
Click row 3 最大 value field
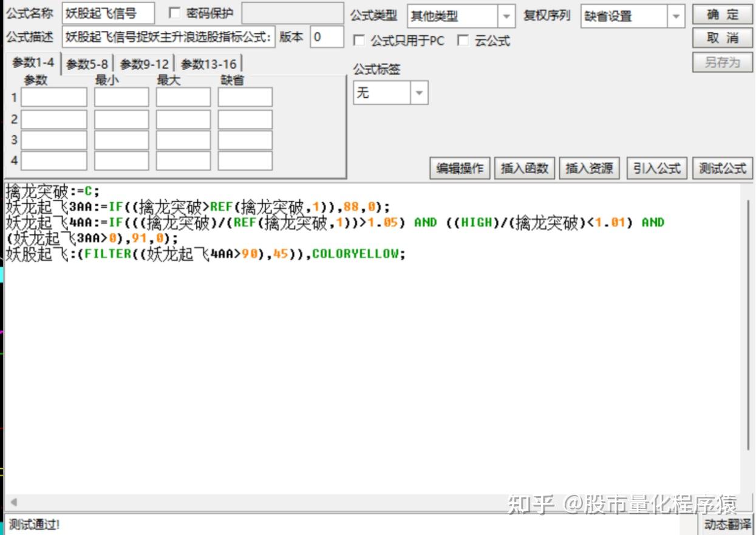pyautogui.click(x=183, y=140)
